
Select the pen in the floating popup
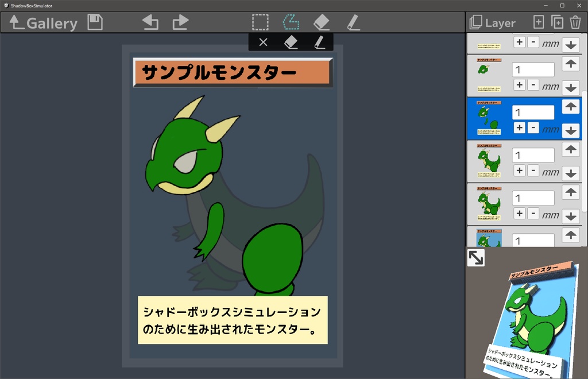[x=320, y=41]
